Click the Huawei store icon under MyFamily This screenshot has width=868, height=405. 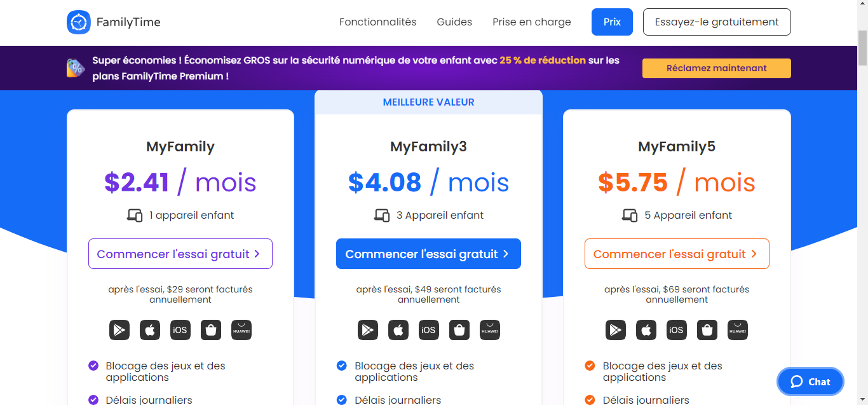coord(241,330)
